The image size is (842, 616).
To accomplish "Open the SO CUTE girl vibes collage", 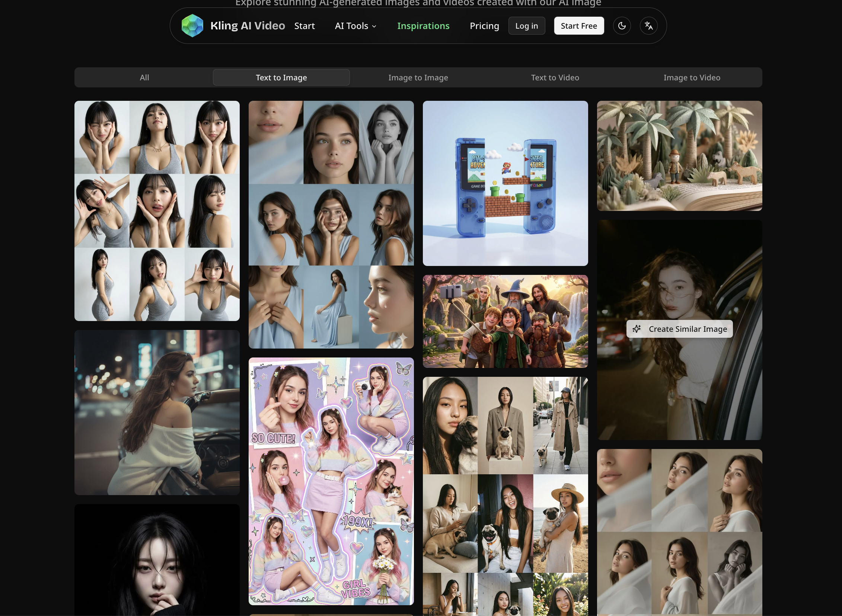I will pyautogui.click(x=331, y=481).
